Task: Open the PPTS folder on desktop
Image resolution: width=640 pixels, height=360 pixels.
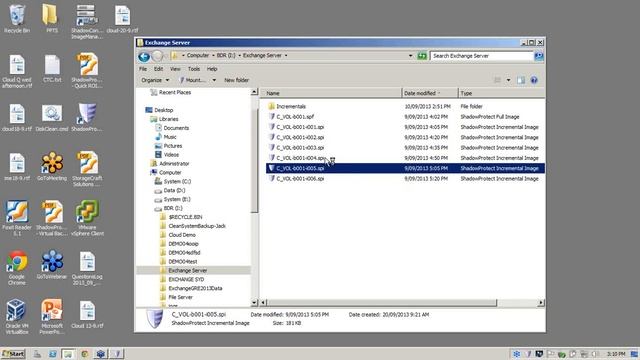Action: pyautogui.click(x=51, y=19)
